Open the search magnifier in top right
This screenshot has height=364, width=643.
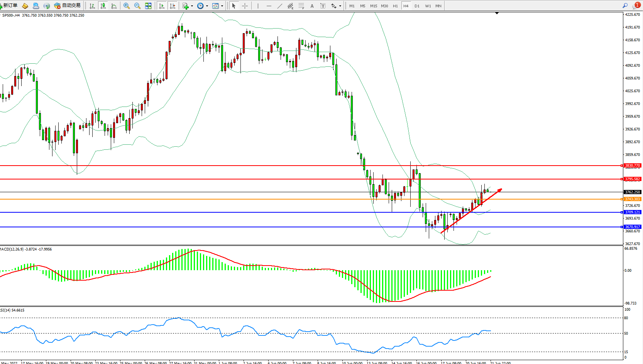coord(625,6)
